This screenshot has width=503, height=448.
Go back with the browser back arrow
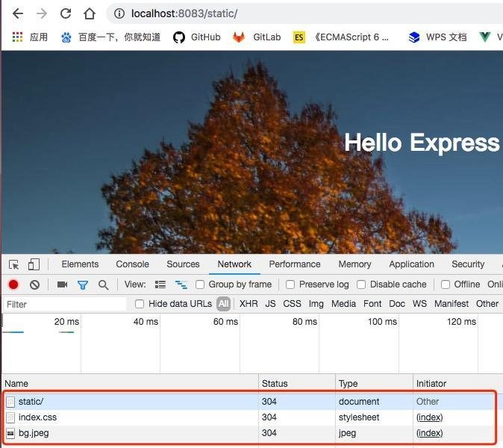click(18, 13)
